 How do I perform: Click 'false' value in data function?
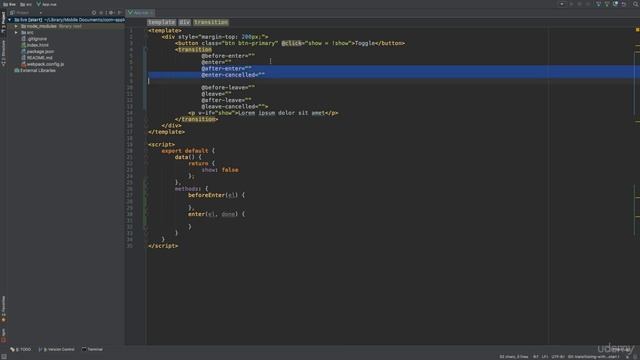pyautogui.click(x=230, y=170)
